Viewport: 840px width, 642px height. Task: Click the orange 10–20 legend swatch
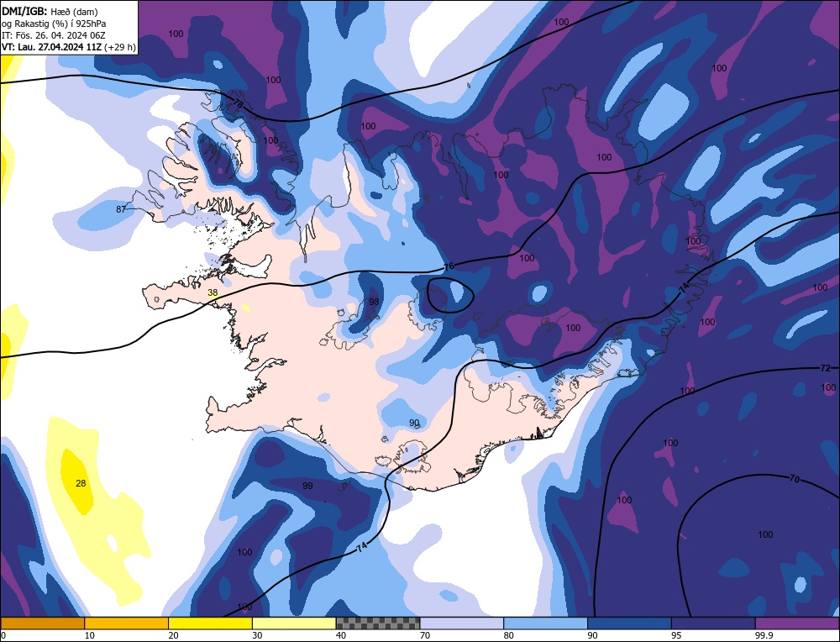click(127, 624)
